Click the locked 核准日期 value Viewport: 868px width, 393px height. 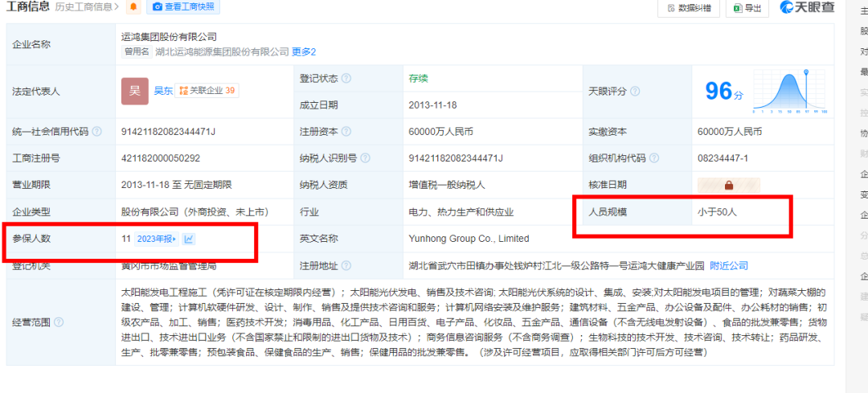728,186
